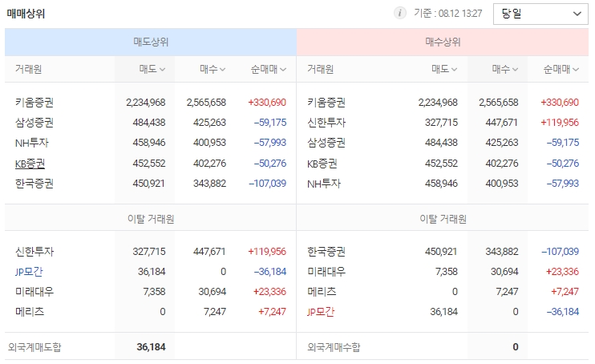Click 거래원 column header in 매수상위

click(321, 69)
